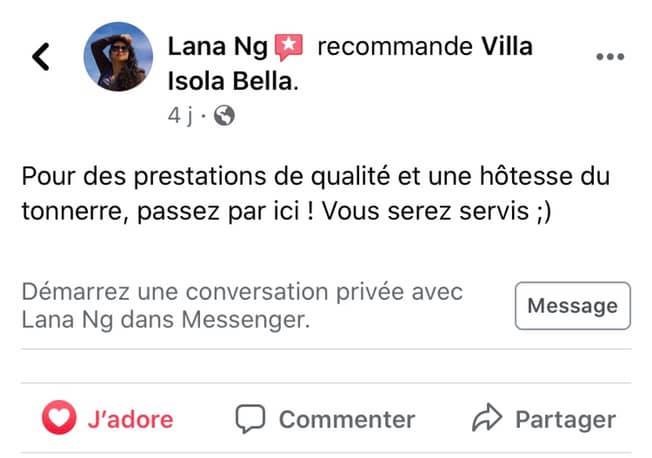Image resolution: width=652 pixels, height=458 pixels.
Task: Open the three-dot post options menu
Action: tap(610, 57)
